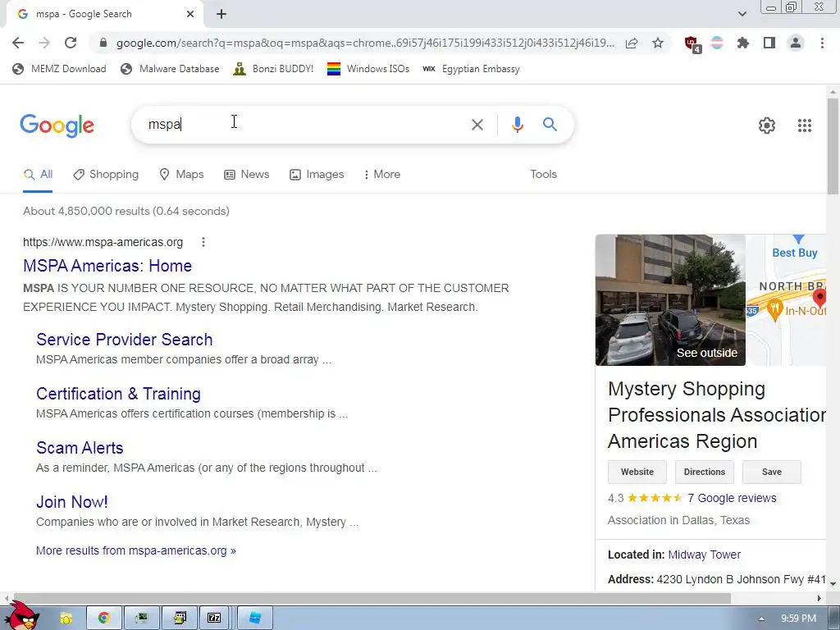Switch to the News tab
The image size is (840, 630).
pyautogui.click(x=246, y=175)
